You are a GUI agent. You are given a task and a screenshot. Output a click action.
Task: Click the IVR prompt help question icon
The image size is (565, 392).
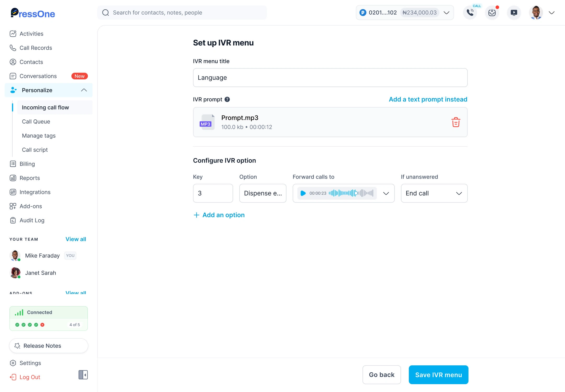pos(227,99)
